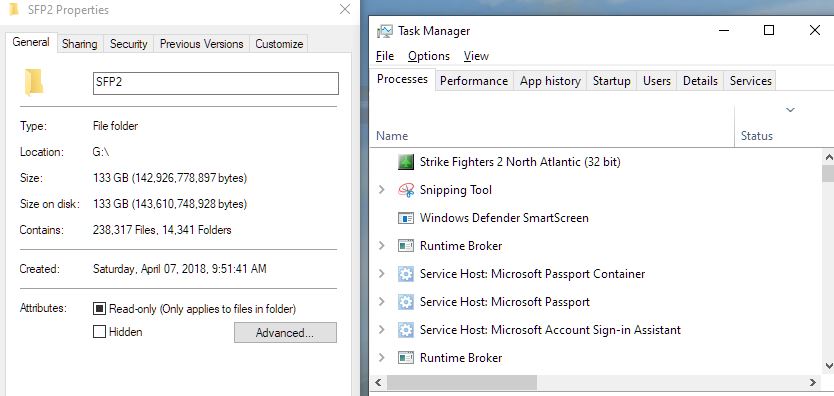Switch to the App history tab
834x396 pixels.
pyautogui.click(x=550, y=81)
